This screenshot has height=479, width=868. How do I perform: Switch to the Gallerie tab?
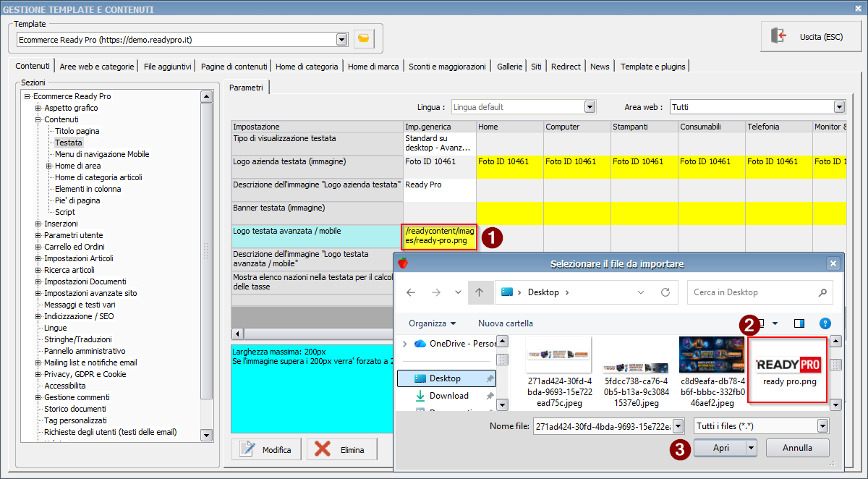pyautogui.click(x=509, y=66)
